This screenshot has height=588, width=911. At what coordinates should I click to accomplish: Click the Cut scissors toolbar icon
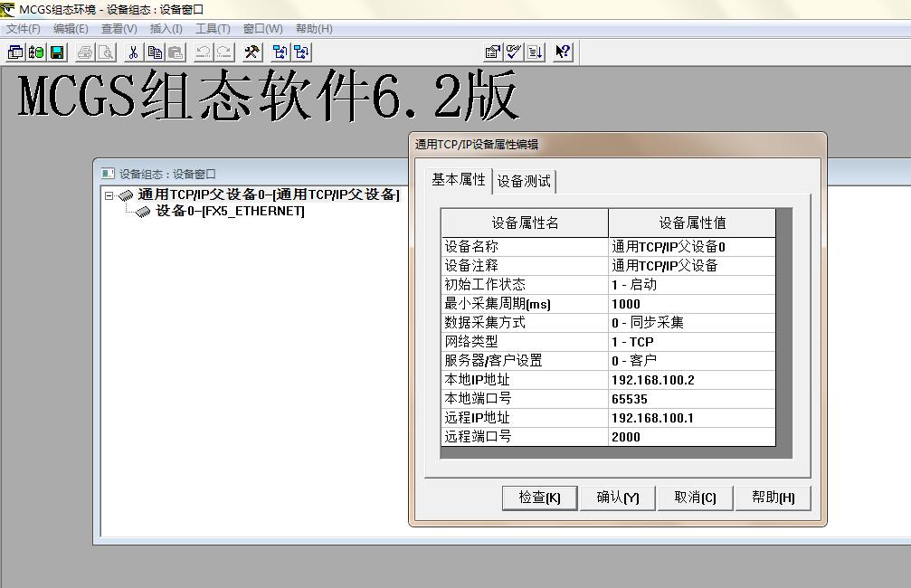pyautogui.click(x=133, y=52)
